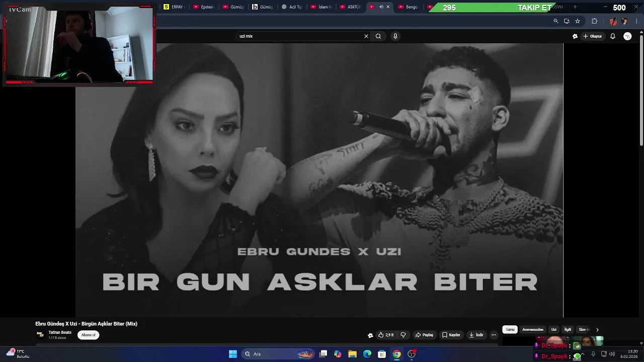644x362 pixels.
Task: Open the Tafran Beats channel avatar
Action: click(x=40, y=334)
